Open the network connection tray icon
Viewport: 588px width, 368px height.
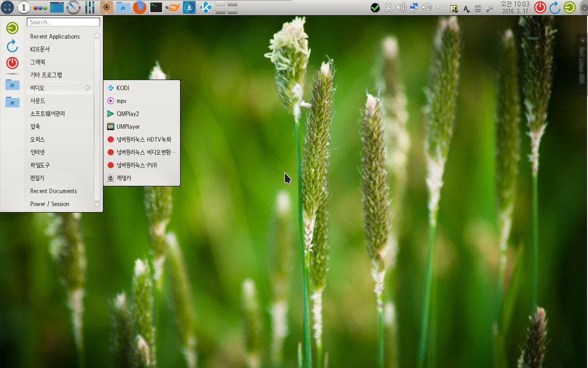pyautogui.click(x=413, y=7)
